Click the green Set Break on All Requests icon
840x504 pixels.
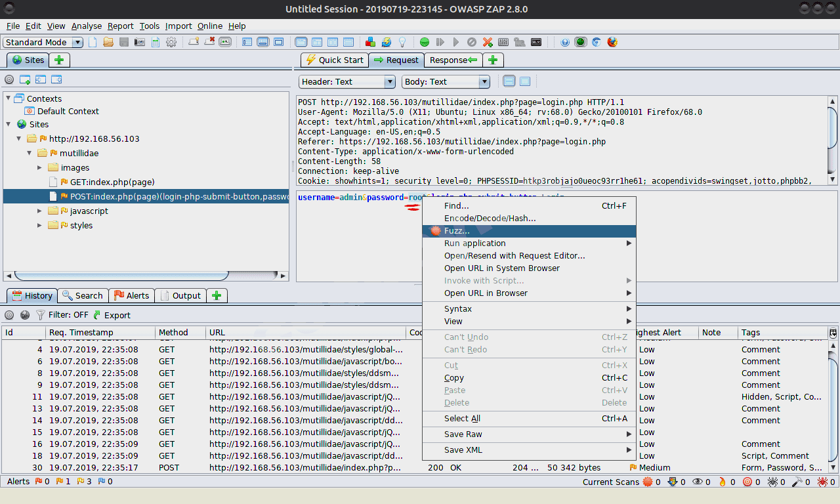pyautogui.click(x=425, y=42)
